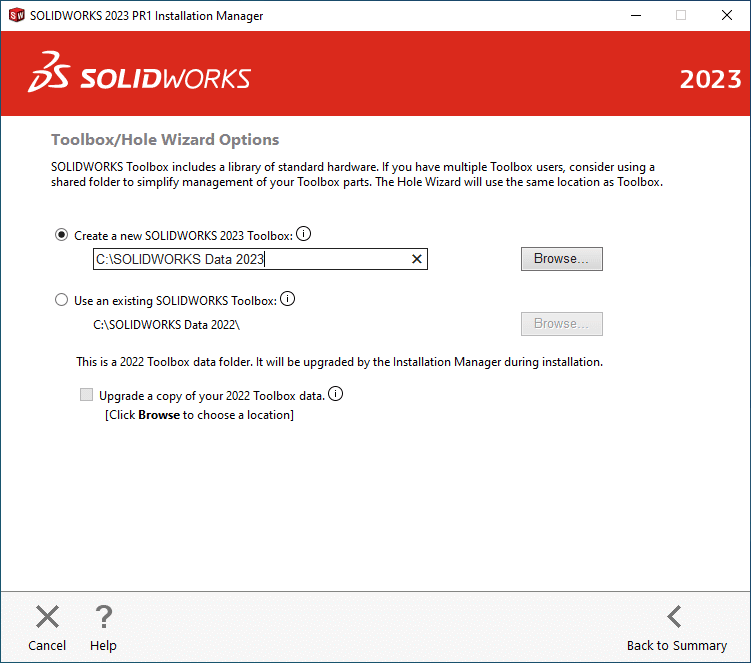Select Create a new SOLIDWORKS 2023 Toolbox
The height and width of the screenshot is (663, 751).
click(x=61, y=236)
